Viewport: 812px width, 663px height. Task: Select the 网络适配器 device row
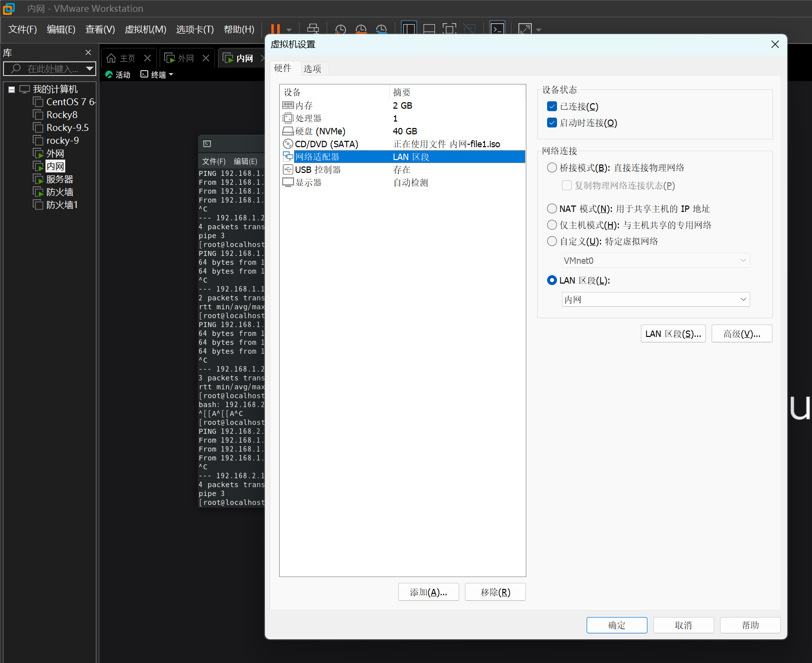(402, 157)
